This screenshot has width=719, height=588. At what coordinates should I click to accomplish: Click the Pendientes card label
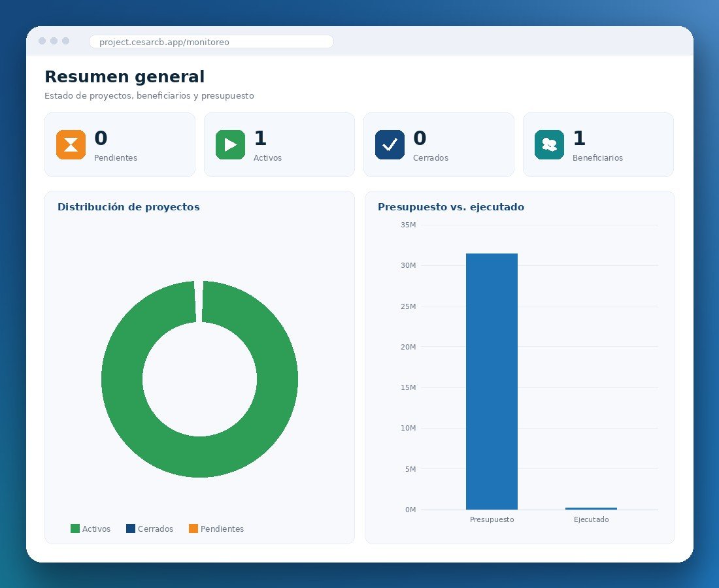116,157
